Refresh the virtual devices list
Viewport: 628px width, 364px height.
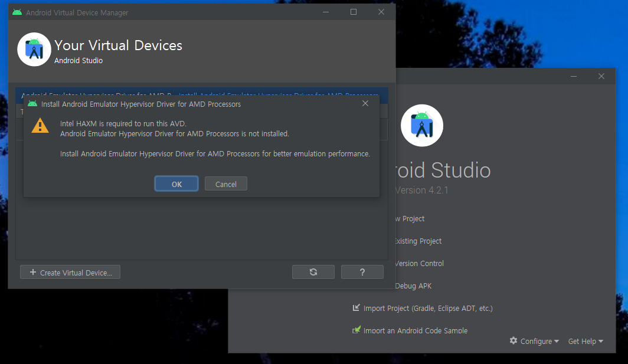[313, 272]
